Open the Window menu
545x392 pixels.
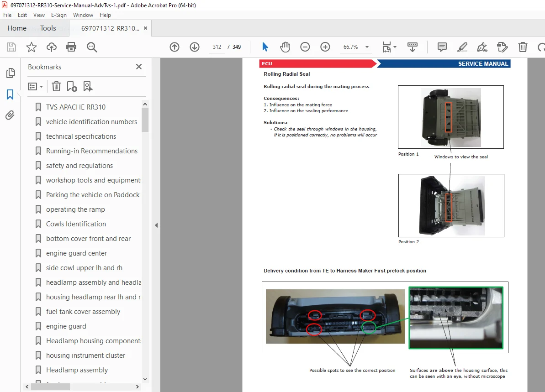(83, 15)
